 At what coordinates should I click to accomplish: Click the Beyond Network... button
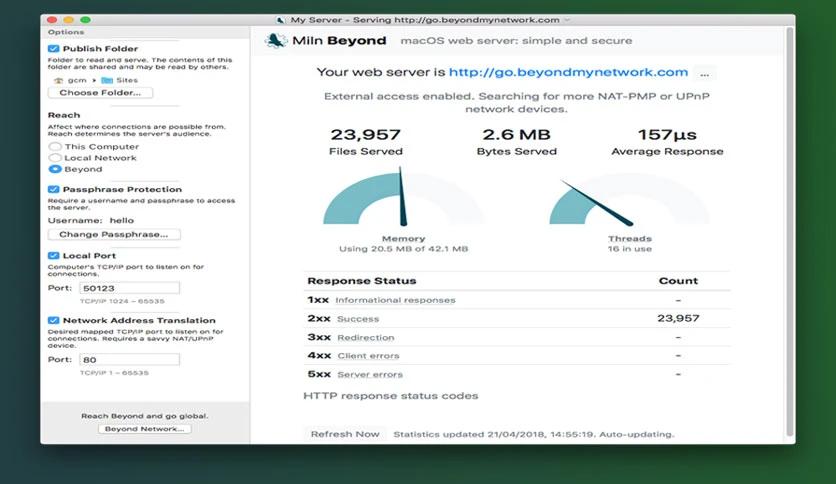click(144, 429)
